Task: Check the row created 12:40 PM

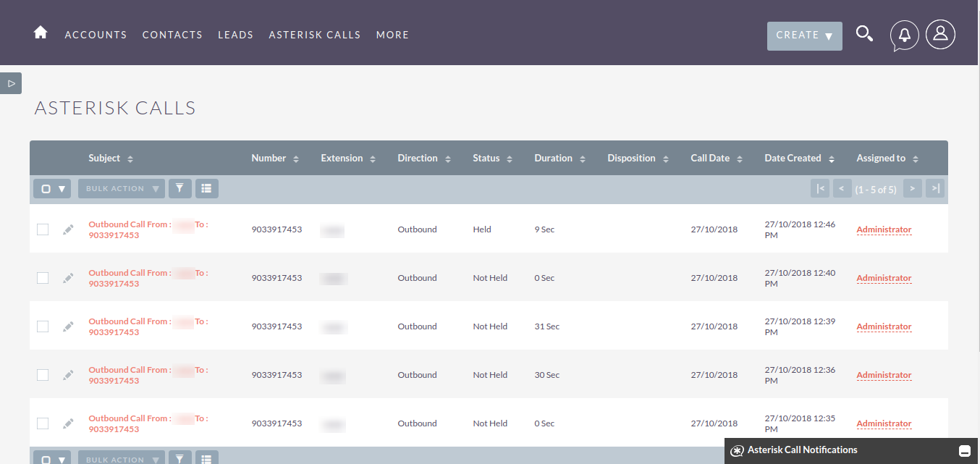Action: (x=43, y=278)
